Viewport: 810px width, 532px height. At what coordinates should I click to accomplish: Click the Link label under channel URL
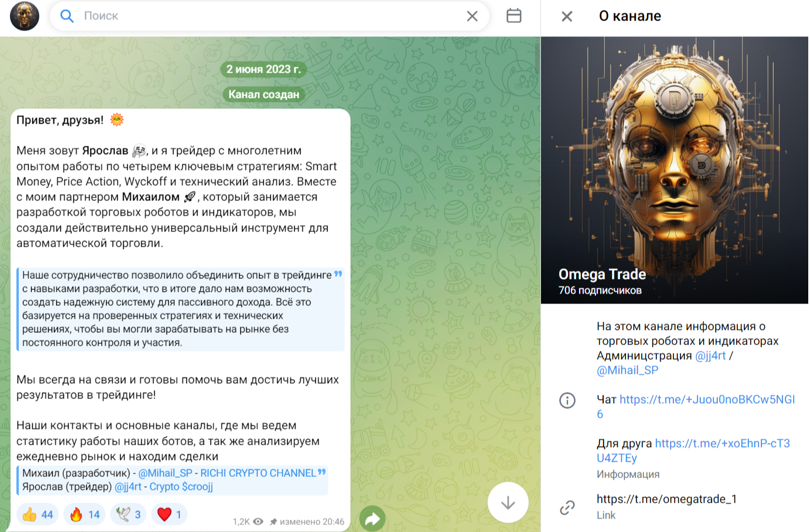point(606,515)
